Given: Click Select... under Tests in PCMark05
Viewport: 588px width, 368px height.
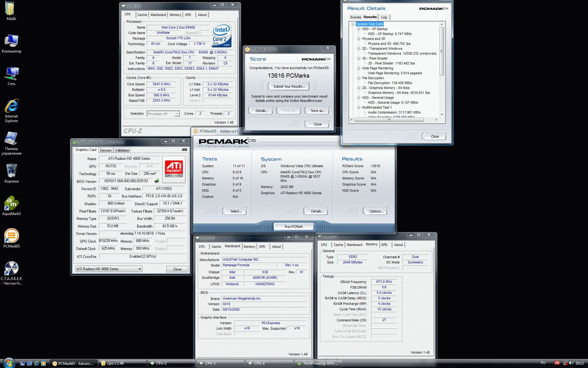Looking at the screenshot, I should point(236,212).
